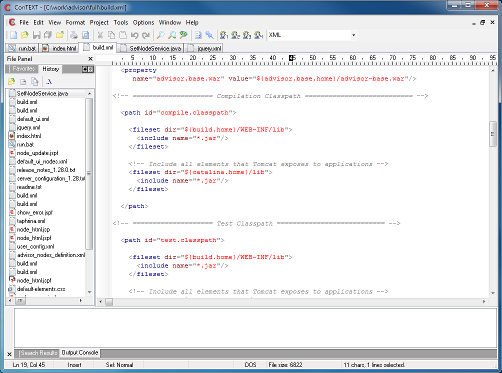Toggle the Stay on Top pin icon
The width and height of the screenshot is (502, 373).
point(209,35)
